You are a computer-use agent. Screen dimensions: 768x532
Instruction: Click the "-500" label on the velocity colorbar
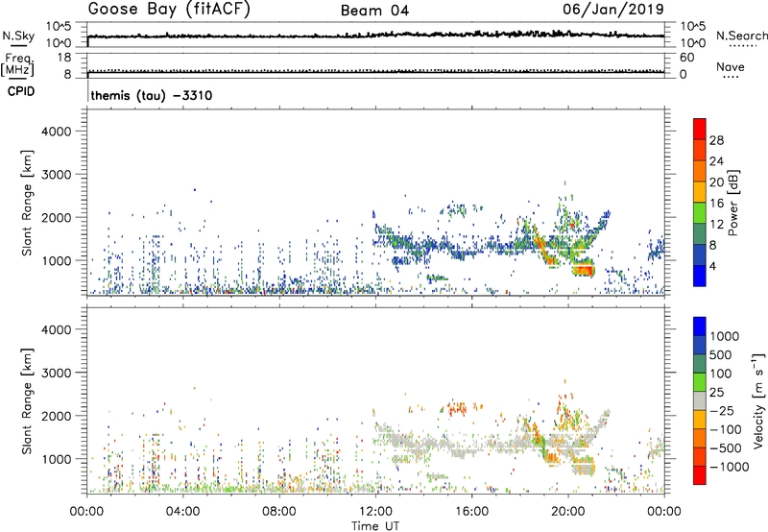point(726,448)
